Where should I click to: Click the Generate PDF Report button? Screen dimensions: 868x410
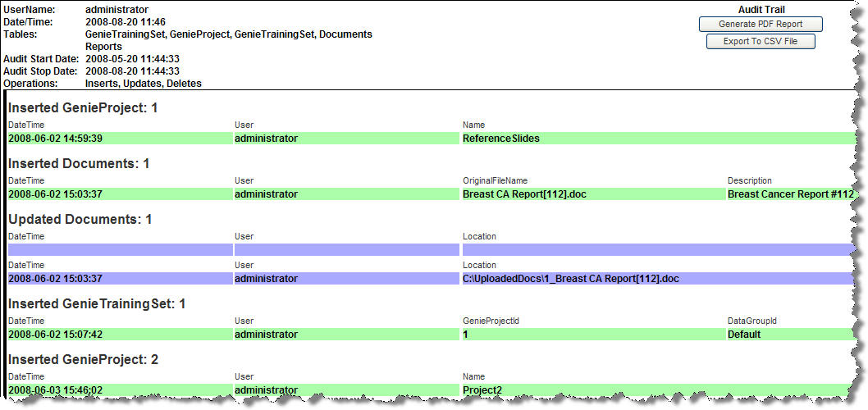click(760, 24)
